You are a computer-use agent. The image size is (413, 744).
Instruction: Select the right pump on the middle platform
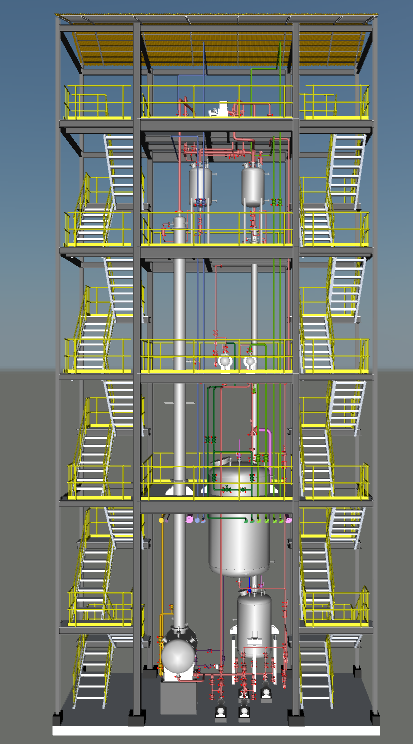pyautogui.click(x=250, y=361)
